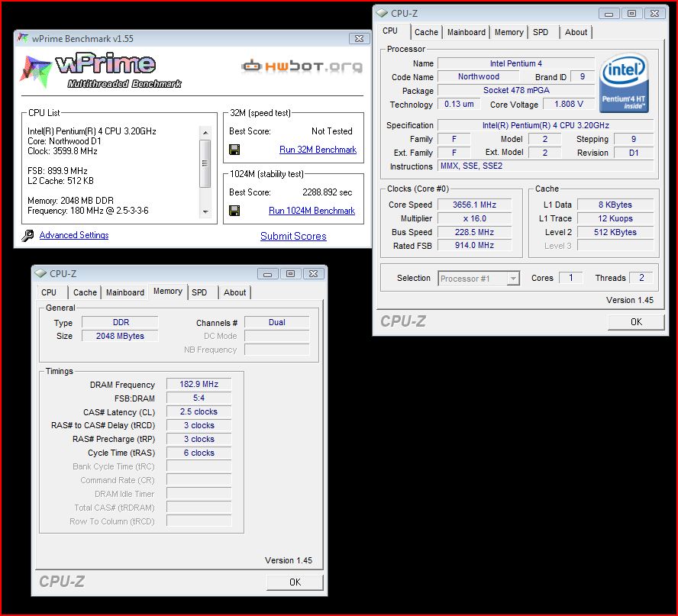Image resolution: width=678 pixels, height=616 pixels.
Task: Close the CPU-Z processor window
Action: tap(654, 14)
